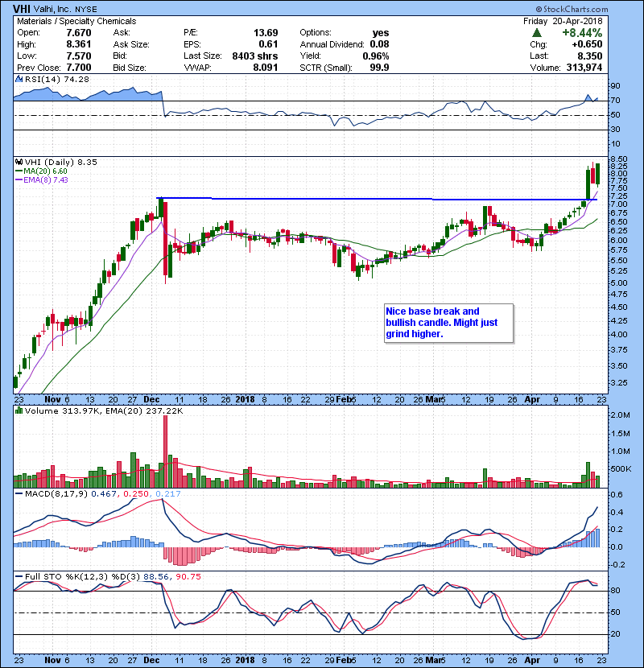Click the MACD(8,17,9) legend label

pos(56,494)
